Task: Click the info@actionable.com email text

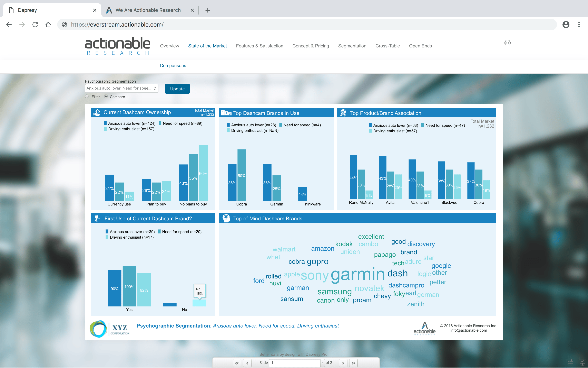Action: (468, 330)
